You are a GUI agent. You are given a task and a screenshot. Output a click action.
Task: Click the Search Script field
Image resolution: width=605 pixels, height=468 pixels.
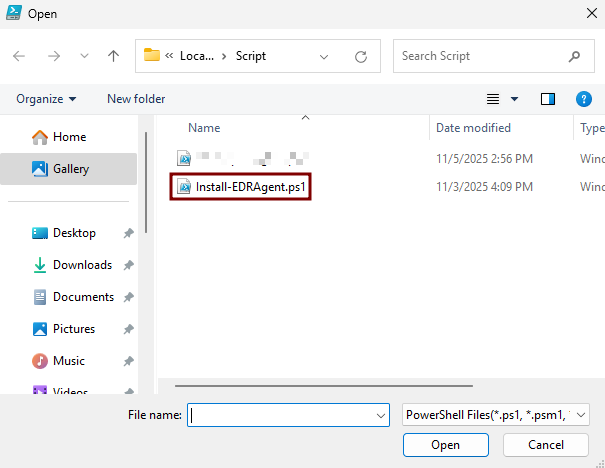480,57
